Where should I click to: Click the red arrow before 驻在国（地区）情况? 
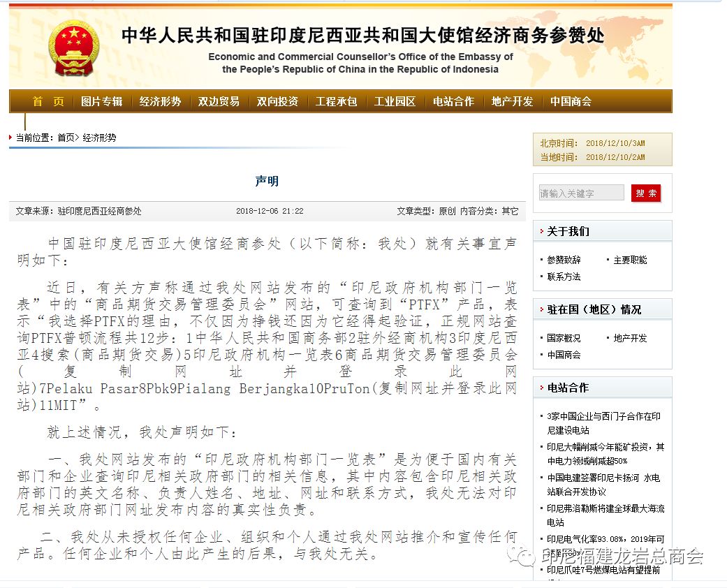(x=541, y=309)
